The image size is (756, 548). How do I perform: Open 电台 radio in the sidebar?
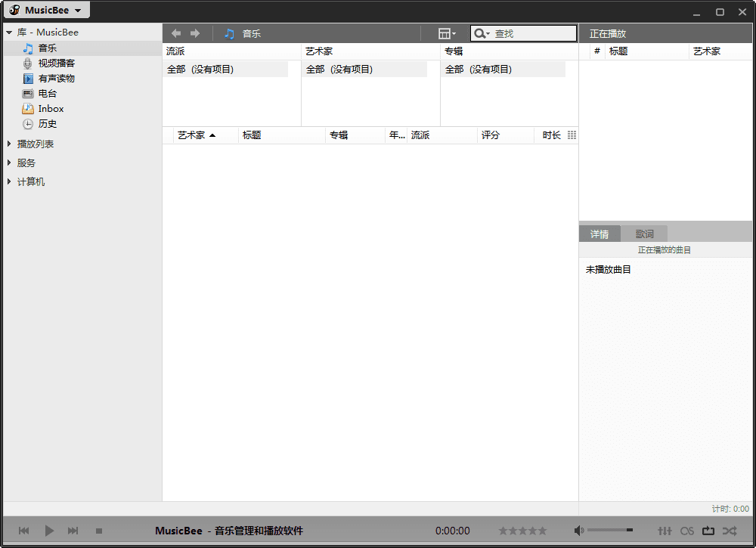47,94
